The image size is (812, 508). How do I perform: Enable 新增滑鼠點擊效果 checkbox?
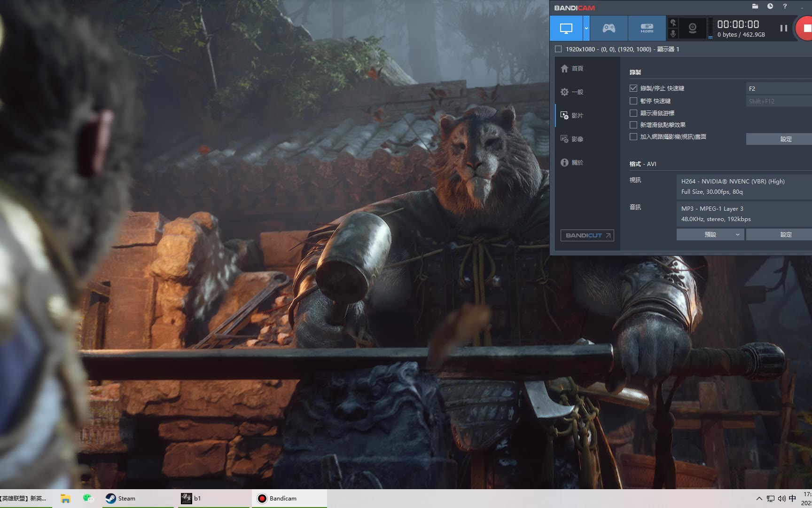point(633,125)
